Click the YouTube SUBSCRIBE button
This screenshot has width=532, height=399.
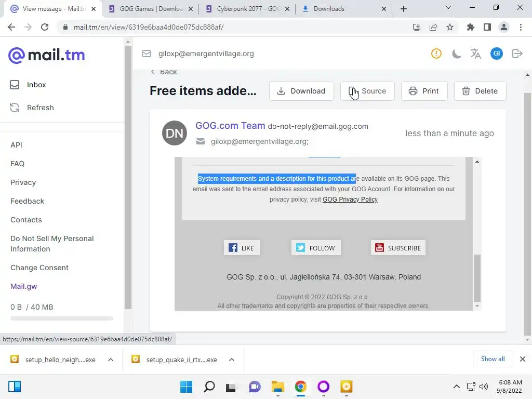coord(398,248)
